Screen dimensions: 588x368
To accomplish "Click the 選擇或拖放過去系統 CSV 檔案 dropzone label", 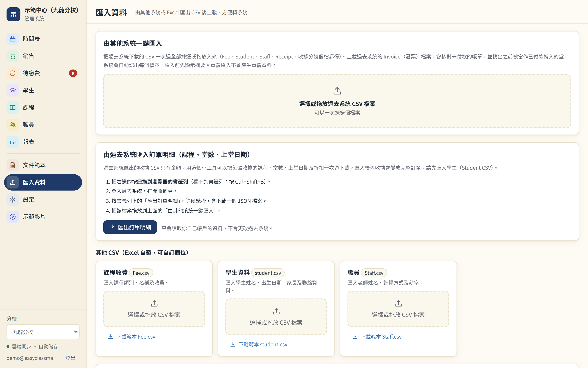I will pyautogui.click(x=337, y=104).
